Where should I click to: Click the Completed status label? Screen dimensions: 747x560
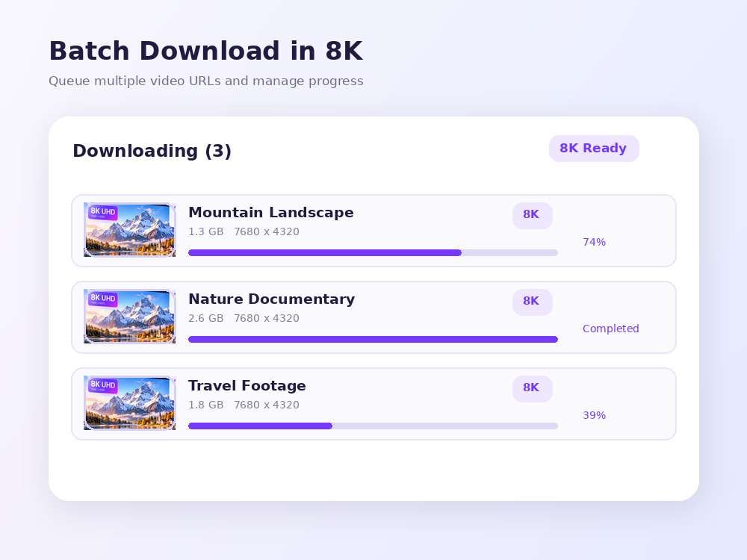pyautogui.click(x=611, y=329)
